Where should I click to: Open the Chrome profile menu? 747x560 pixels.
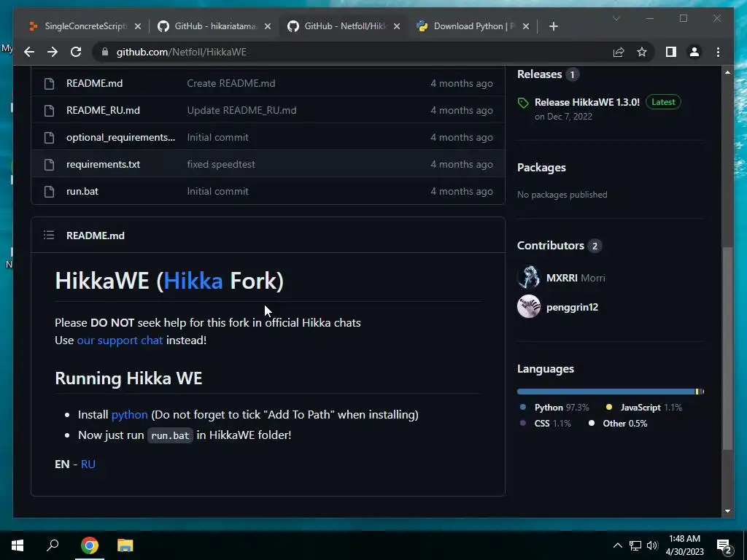click(694, 52)
